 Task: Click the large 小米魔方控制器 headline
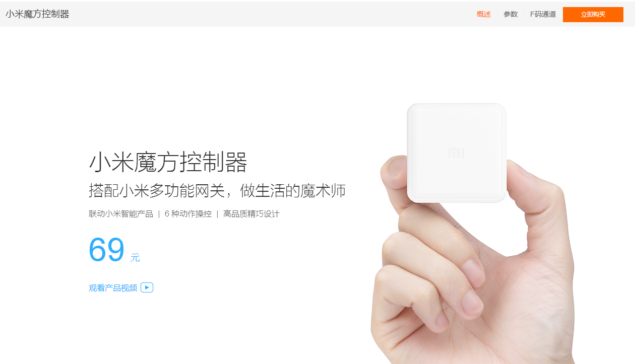(168, 162)
